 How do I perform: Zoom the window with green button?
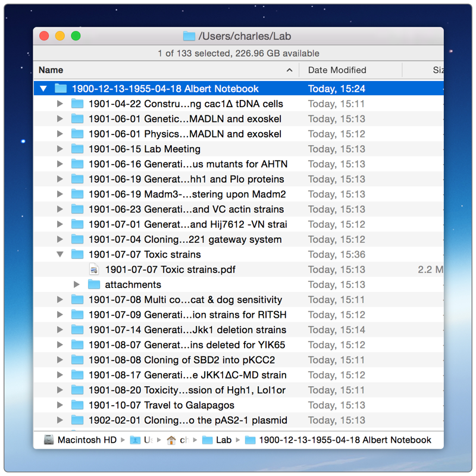[76, 36]
